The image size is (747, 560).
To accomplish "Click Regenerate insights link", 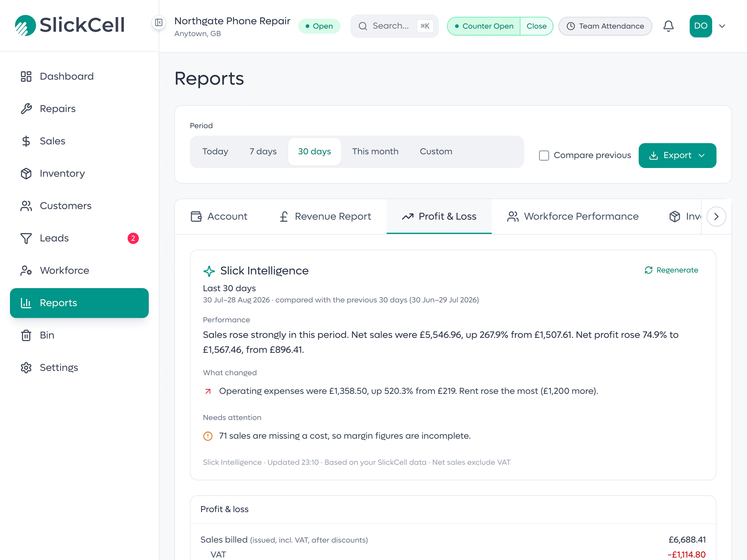I will click(x=671, y=270).
